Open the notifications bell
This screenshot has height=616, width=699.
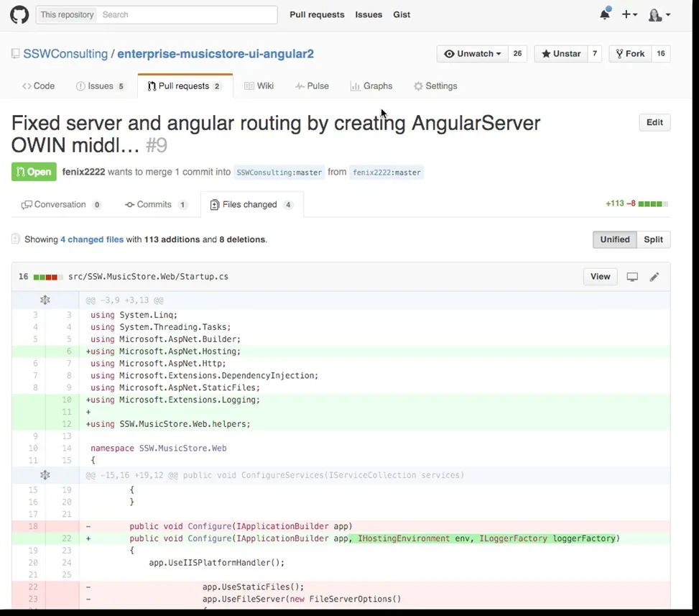coord(604,14)
